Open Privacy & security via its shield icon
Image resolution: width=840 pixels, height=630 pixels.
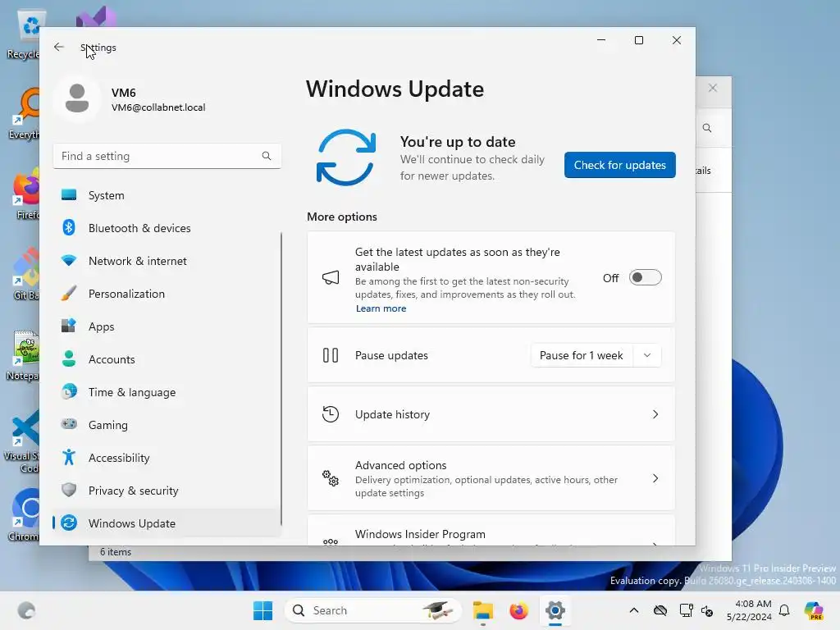(x=69, y=491)
